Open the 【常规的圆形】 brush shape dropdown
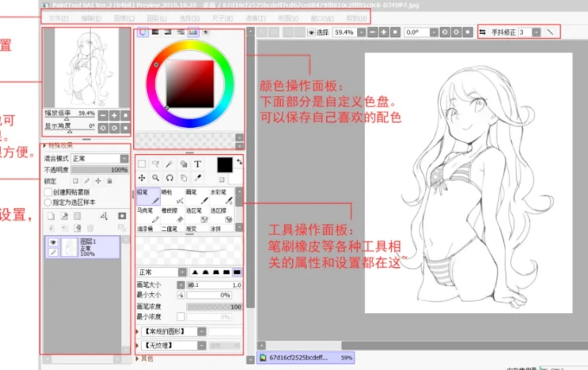Screen dimensions: 588x370 [201, 332]
